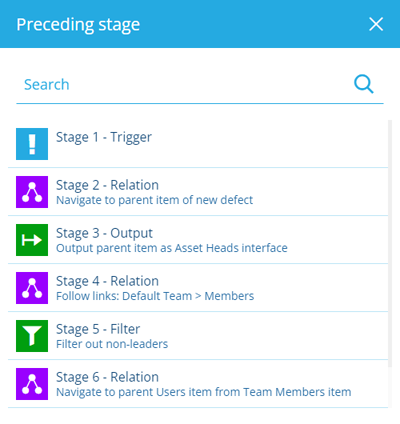Screen dimensions: 400x424
Task: Click the purple Stage 6 Relation icon
Action: [x=32, y=384]
